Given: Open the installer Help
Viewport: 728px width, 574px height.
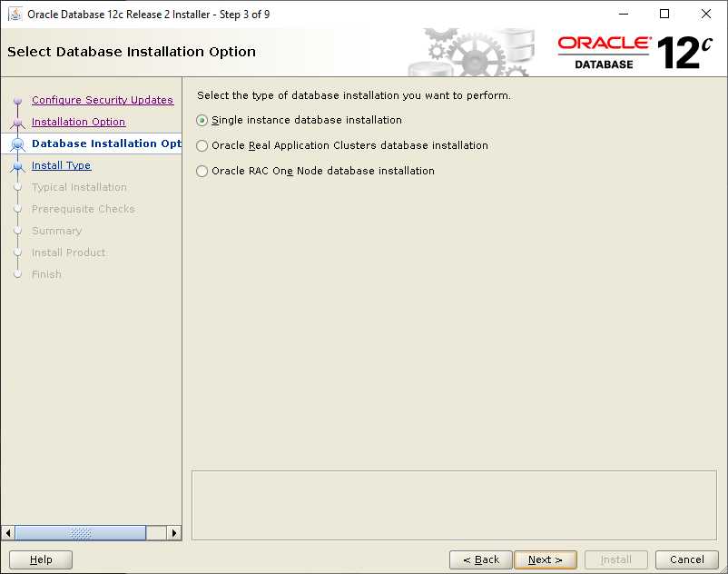Looking at the screenshot, I should 41,559.
